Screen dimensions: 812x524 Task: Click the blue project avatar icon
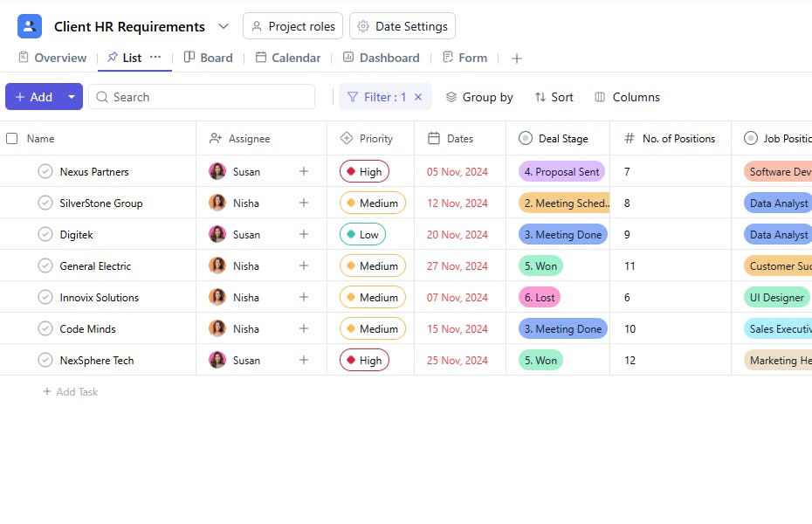(30, 26)
